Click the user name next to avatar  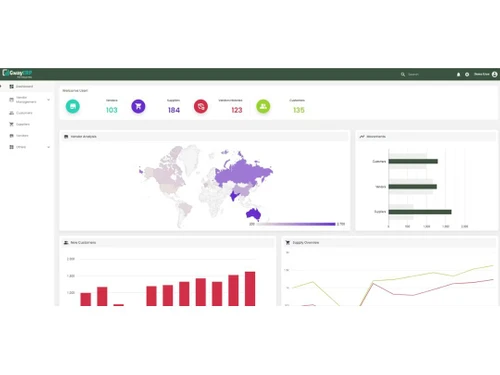[482, 74]
